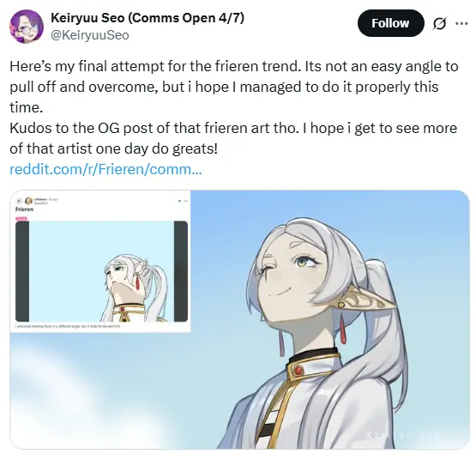Click the @KeiryuuSeo handle
The height and width of the screenshot is (460, 476).
click(89, 35)
